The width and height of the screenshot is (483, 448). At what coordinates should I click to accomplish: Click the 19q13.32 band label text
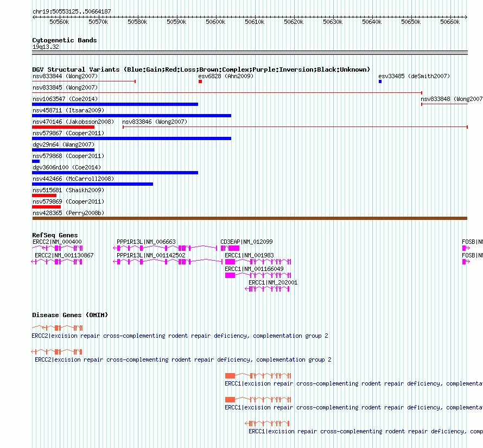click(x=46, y=47)
